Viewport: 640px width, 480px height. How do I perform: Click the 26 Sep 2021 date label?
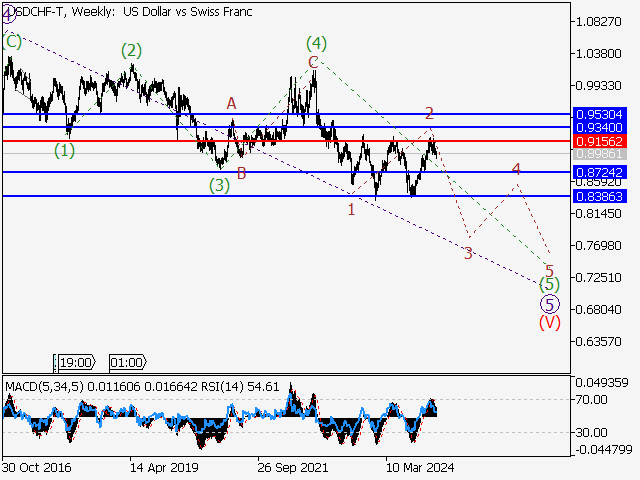(291, 467)
